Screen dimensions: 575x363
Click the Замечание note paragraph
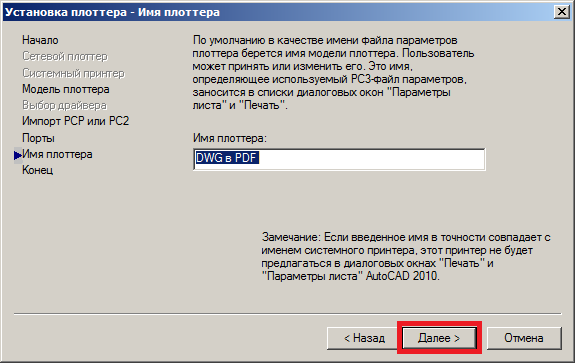(406, 257)
